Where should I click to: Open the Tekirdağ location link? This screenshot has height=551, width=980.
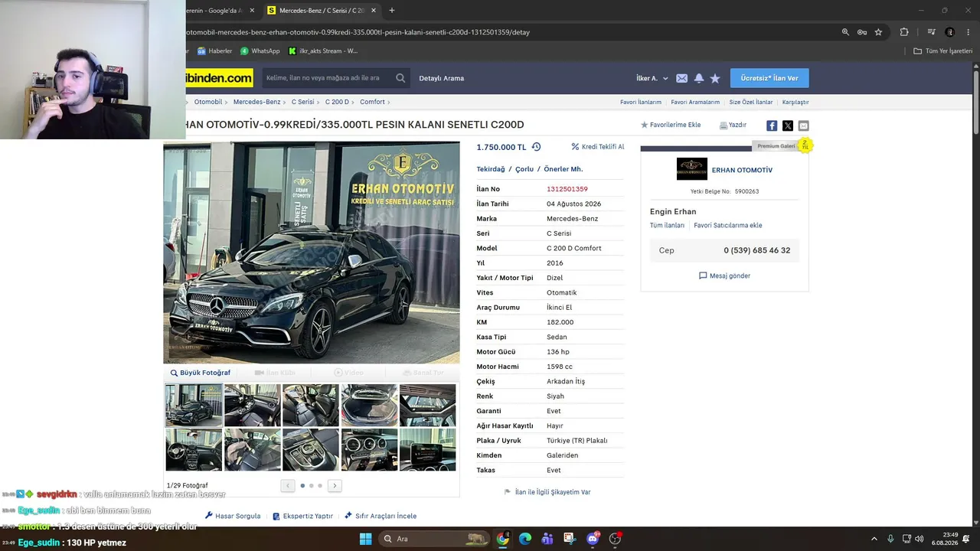coord(491,169)
